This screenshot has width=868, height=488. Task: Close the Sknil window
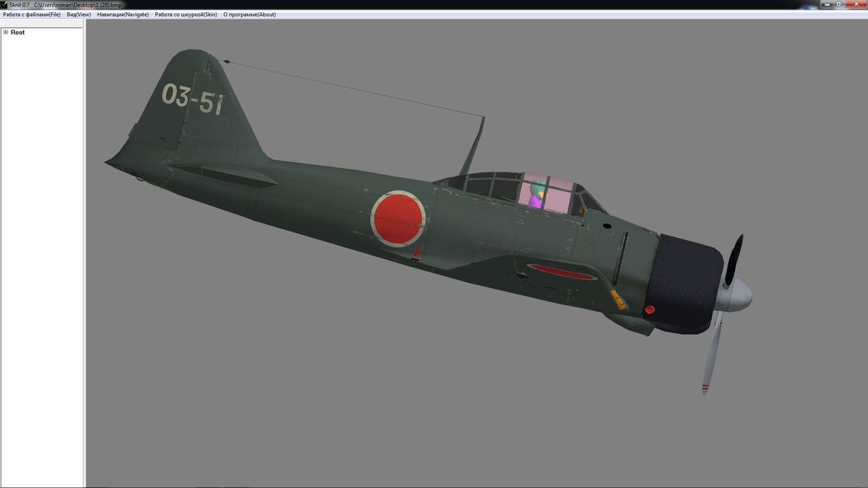[x=855, y=4]
